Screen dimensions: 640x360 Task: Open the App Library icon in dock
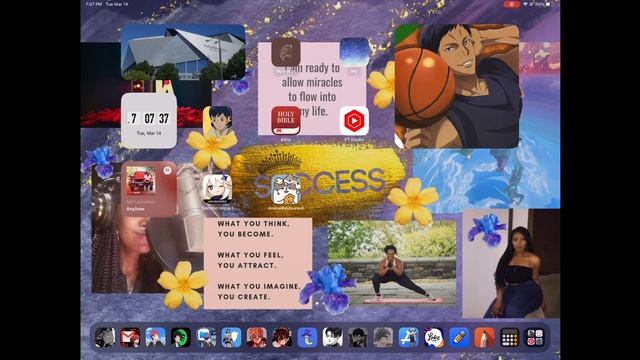pos(535,338)
